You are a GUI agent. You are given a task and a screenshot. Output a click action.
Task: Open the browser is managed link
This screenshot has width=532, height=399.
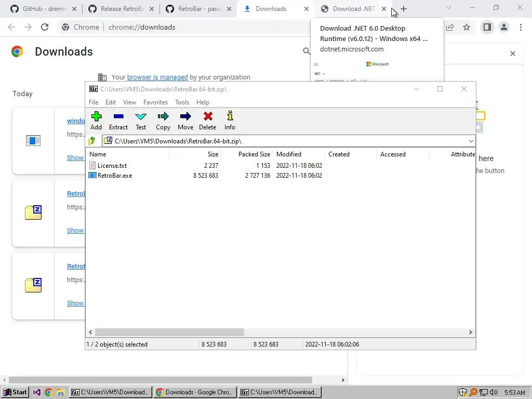click(x=157, y=77)
